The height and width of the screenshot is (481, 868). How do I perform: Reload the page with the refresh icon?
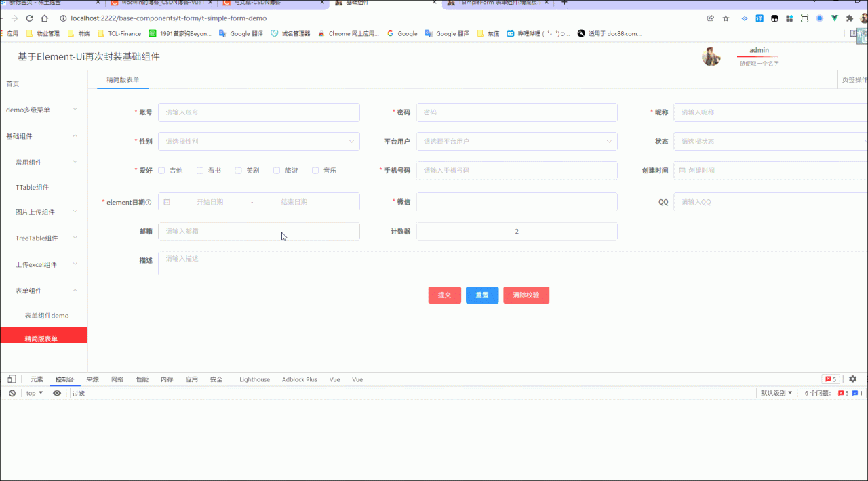(x=28, y=18)
